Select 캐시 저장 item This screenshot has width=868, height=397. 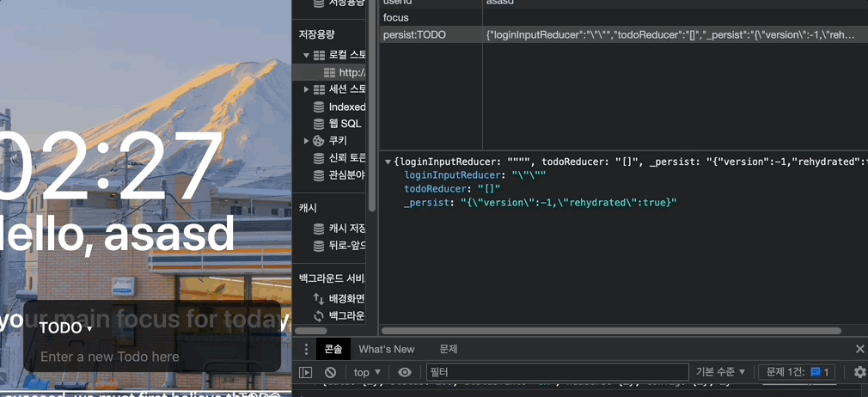(x=347, y=229)
